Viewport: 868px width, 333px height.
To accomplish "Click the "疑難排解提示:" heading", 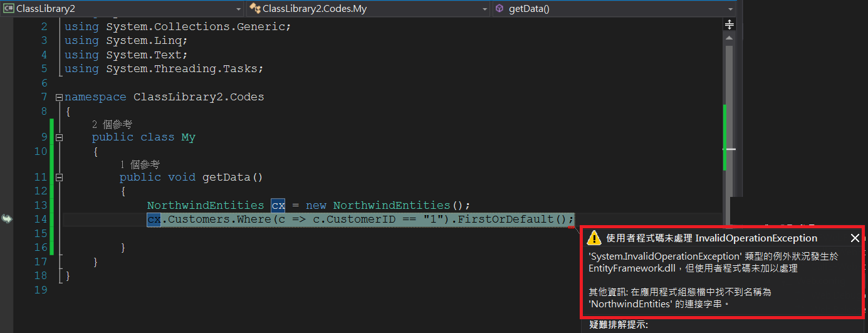I will [619, 325].
